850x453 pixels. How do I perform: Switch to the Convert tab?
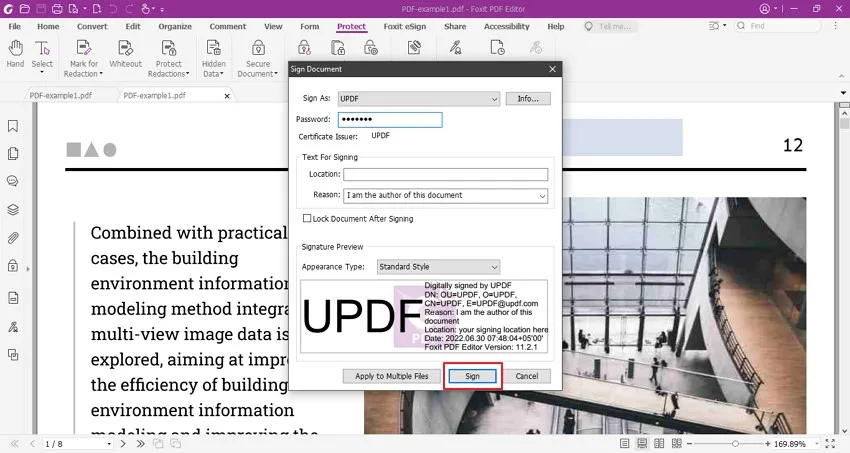click(x=92, y=26)
